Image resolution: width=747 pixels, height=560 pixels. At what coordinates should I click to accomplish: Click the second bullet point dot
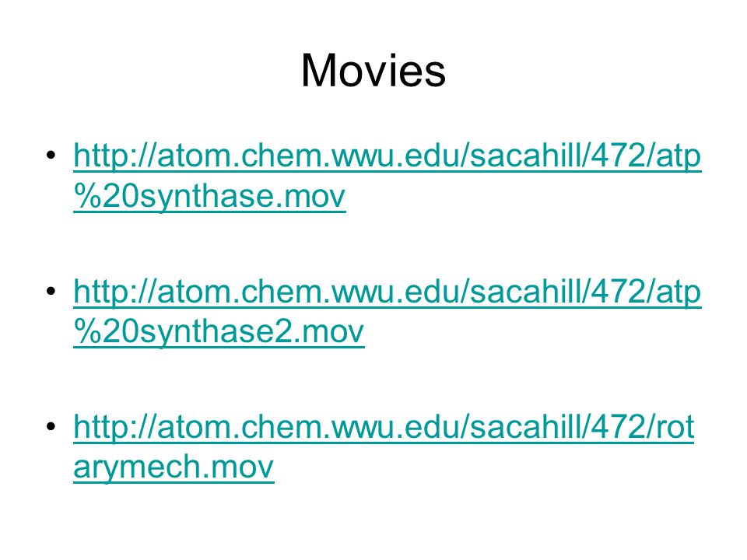(x=51, y=290)
